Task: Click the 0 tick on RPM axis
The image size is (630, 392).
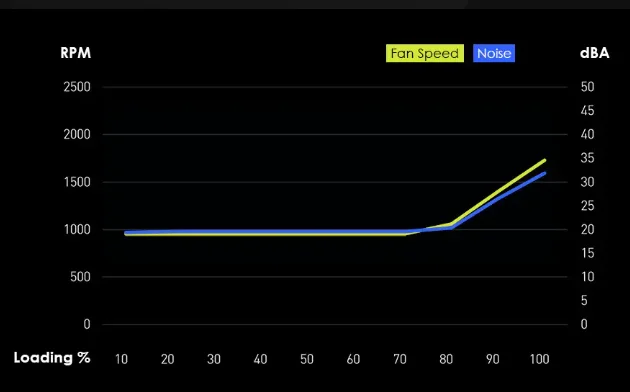Action: pos(87,324)
